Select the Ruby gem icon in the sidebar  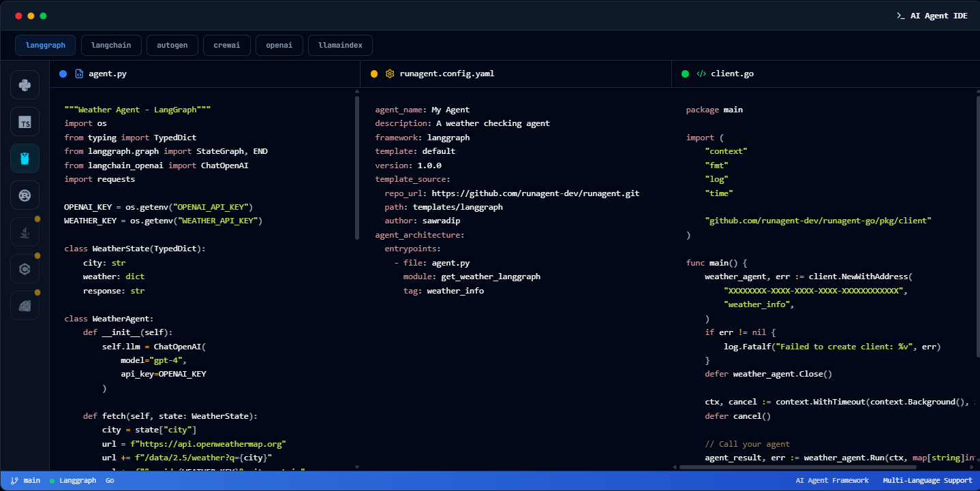tap(25, 305)
